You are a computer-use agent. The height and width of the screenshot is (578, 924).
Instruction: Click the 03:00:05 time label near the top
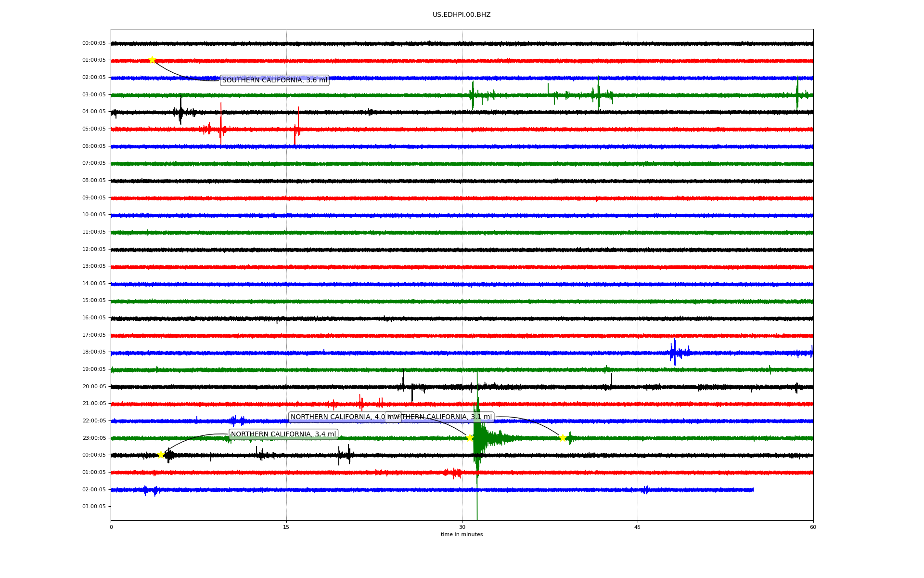coord(94,94)
